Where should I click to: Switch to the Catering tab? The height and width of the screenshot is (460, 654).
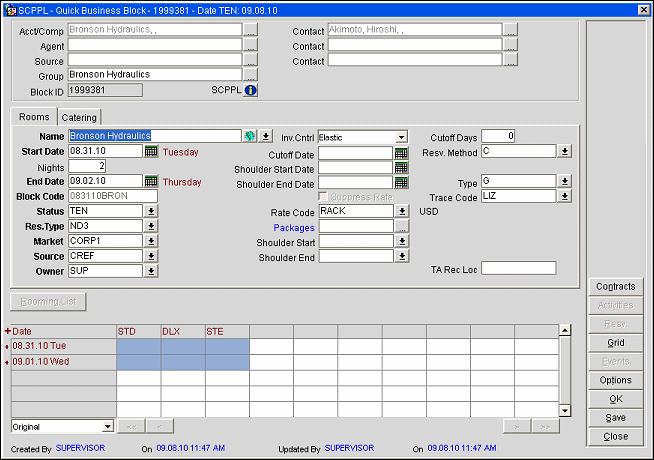pyautogui.click(x=79, y=118)
